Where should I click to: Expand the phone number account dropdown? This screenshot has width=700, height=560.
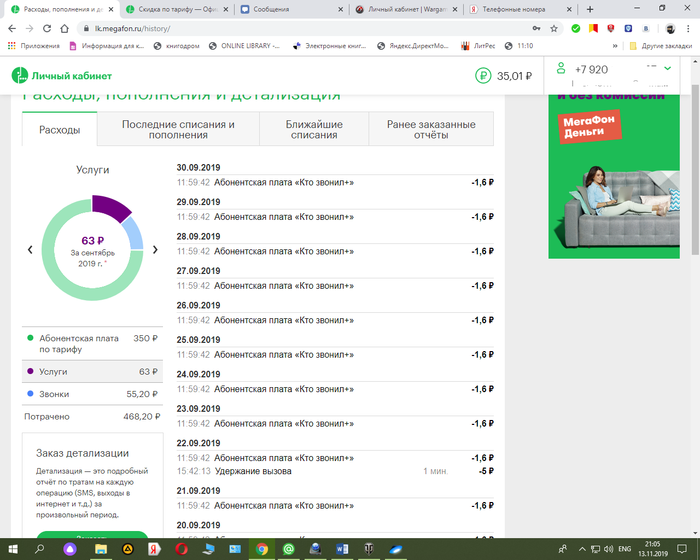click(667, 68)
